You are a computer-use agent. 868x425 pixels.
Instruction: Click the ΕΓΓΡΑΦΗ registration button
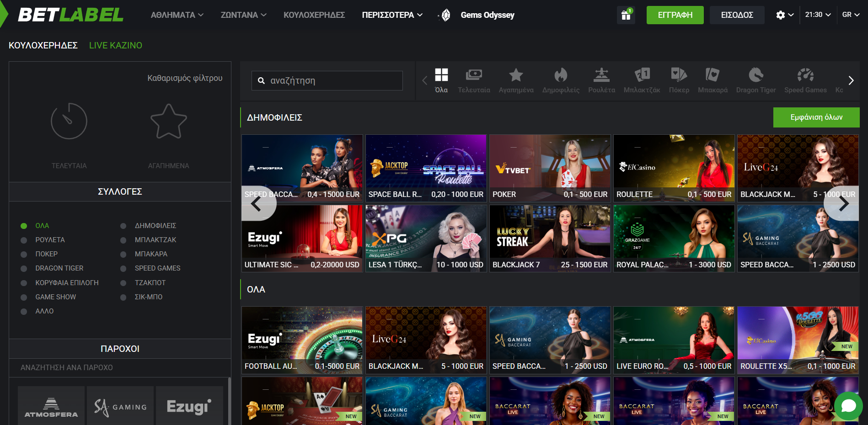tap(675, 15)
